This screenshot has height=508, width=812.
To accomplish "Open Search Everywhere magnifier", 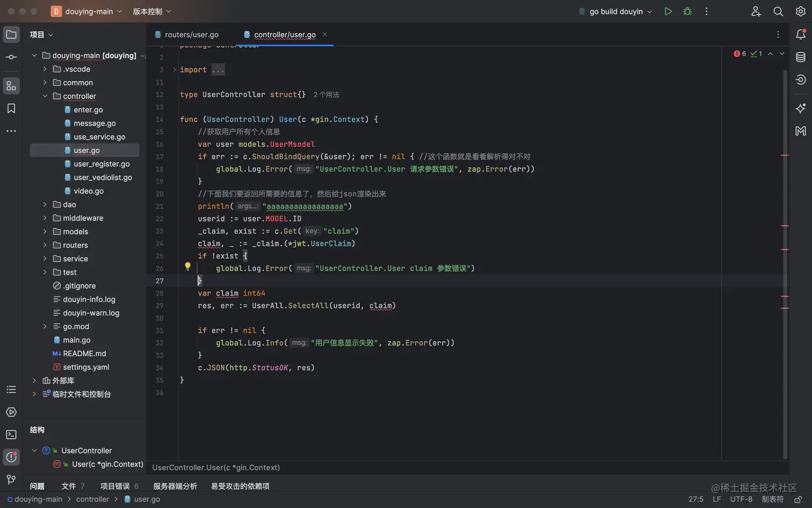I will click(x=778, y=11).
